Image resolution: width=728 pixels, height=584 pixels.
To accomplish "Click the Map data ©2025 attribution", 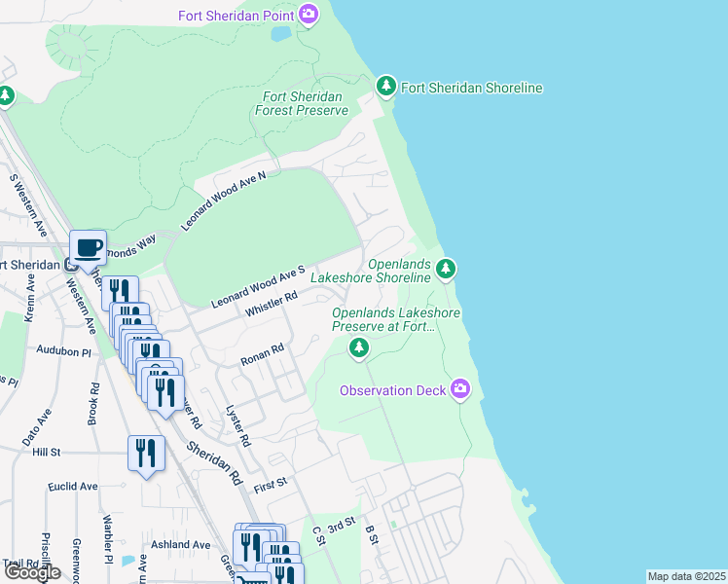I will 686,576.
